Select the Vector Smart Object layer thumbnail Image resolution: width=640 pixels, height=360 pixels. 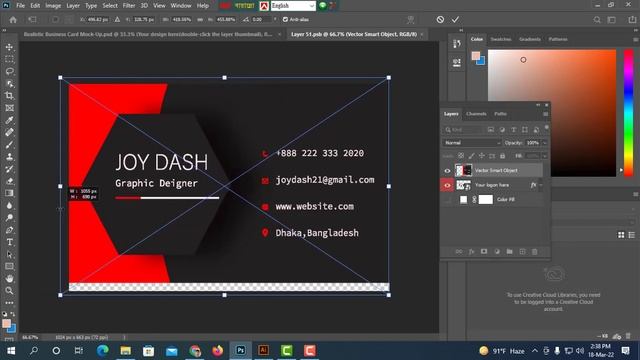[x=463, y=170]
